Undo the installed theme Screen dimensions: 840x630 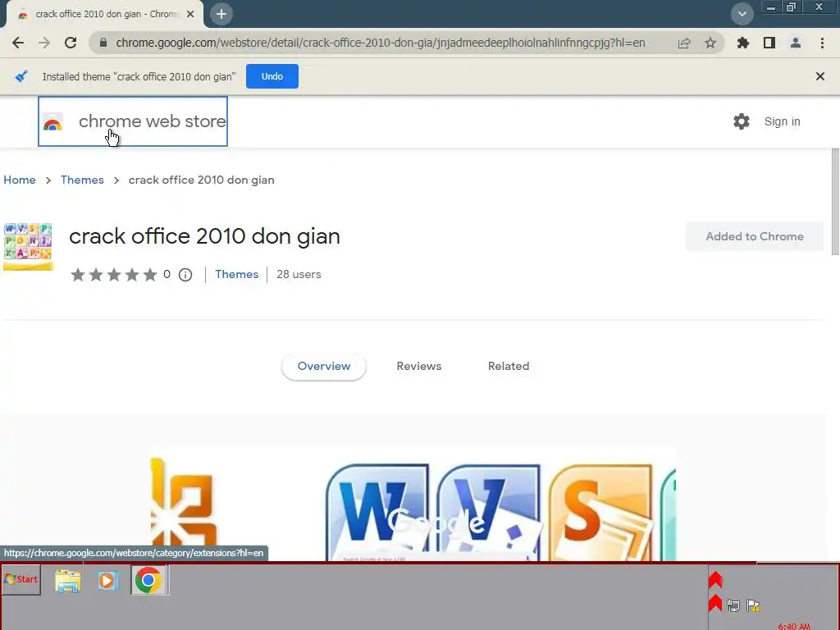pyautogui.click(x=272, y=76)
